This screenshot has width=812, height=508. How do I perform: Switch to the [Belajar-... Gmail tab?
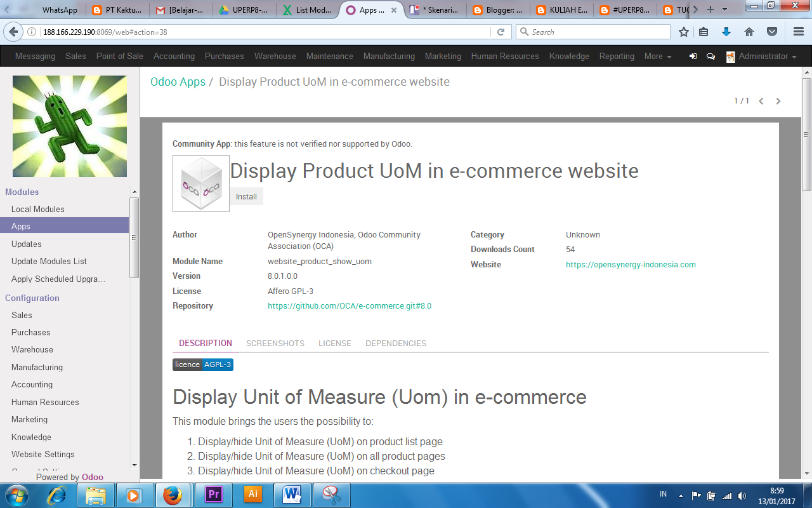[x=181, y=10]
